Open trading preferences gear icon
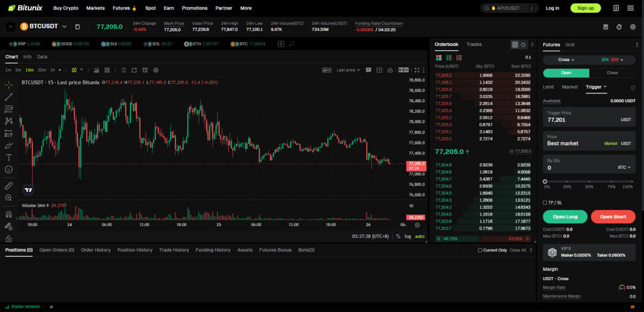The image size is (644, 312). (x=633, y=27)
